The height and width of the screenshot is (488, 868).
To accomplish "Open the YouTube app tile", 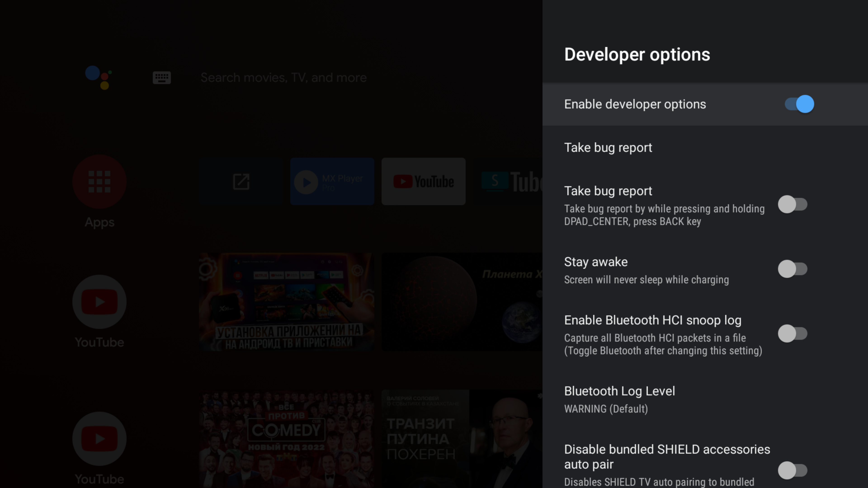I will point(423,181).
